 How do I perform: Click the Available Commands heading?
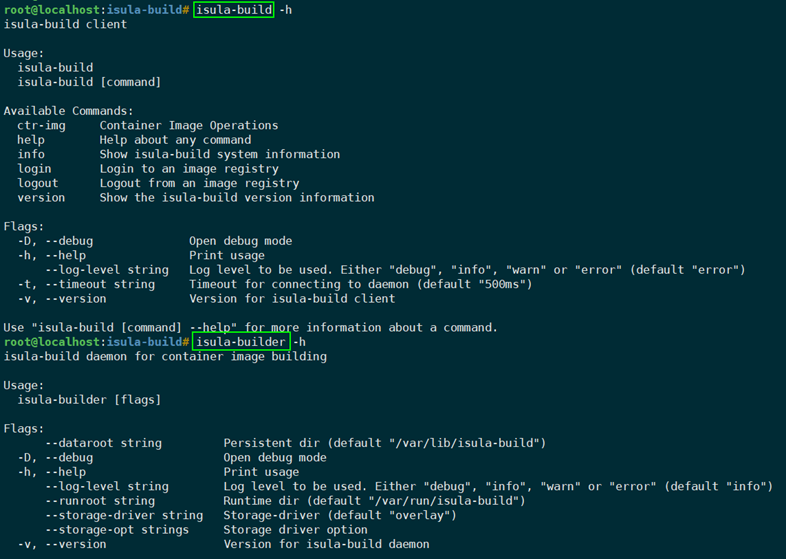point(68,111)
